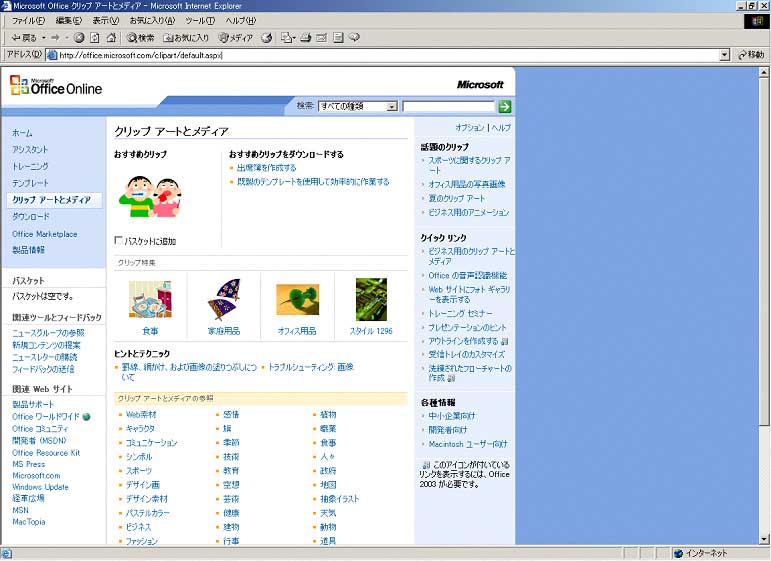Click the Microsoft logo in header
Screen dimensions: 771x562
(480, 85)
